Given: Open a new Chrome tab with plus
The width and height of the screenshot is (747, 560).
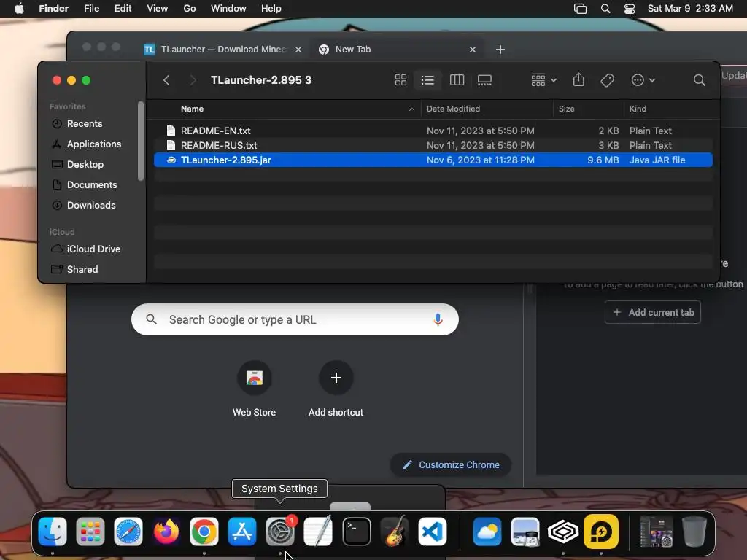Looking at the screenshot, I should 500,50.
